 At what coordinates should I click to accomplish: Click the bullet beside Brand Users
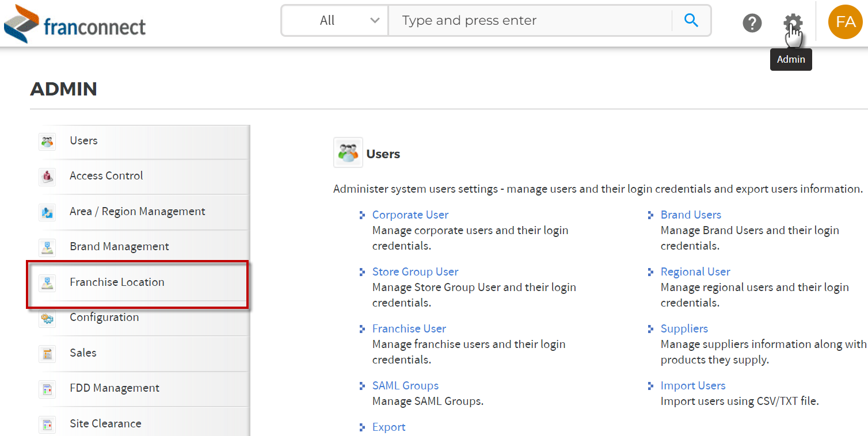tap(650, 215)
